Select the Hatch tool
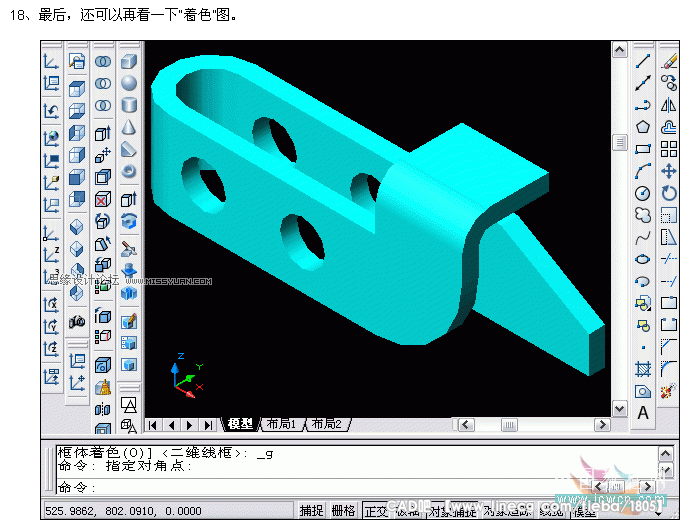 click(643, 369)
